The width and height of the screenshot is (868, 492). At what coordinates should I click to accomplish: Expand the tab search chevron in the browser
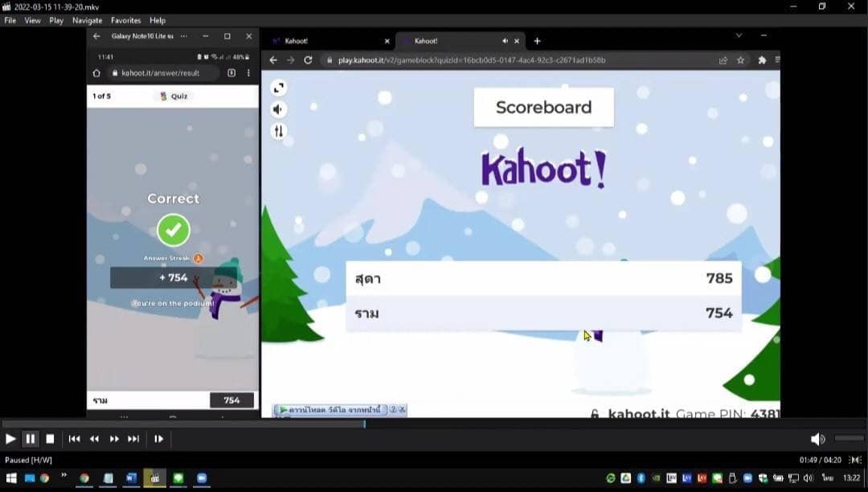[x=739, y=35]
